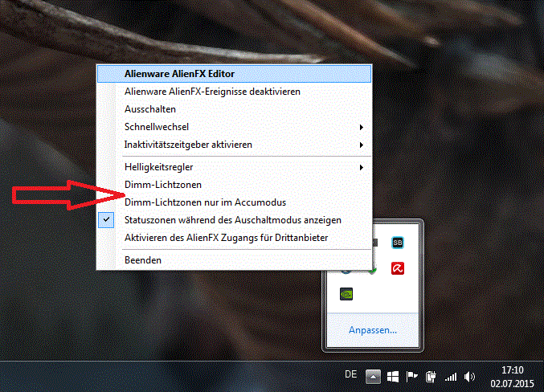The height and width of the screenshot is (392, 544).
Task: Click the volume speaker icon
Action: pos(469,376)
